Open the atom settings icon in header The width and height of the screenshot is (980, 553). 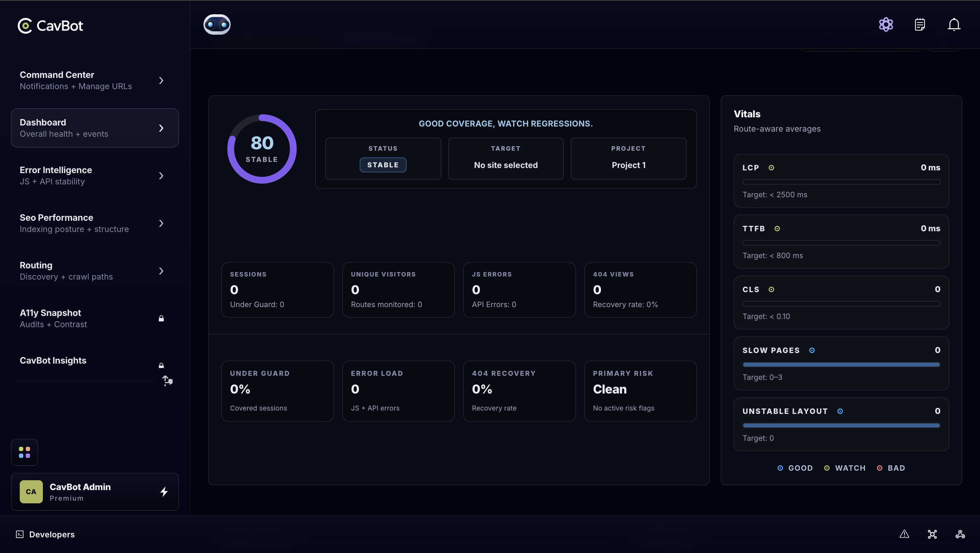(x=886, y=25)
